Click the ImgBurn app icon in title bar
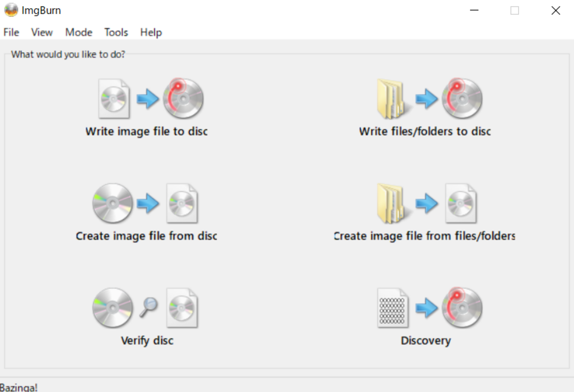This screenshot has width=574, height=392. 11,11
